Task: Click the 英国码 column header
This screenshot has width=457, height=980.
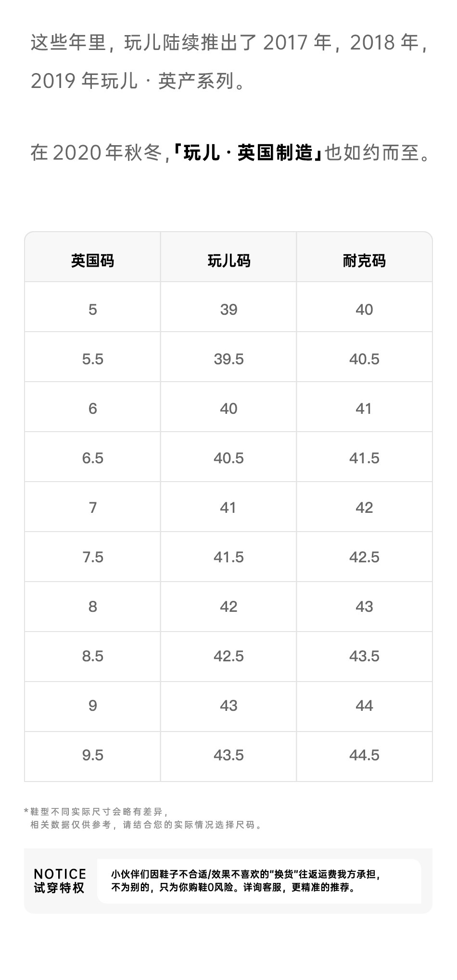Action: point(92,261)
